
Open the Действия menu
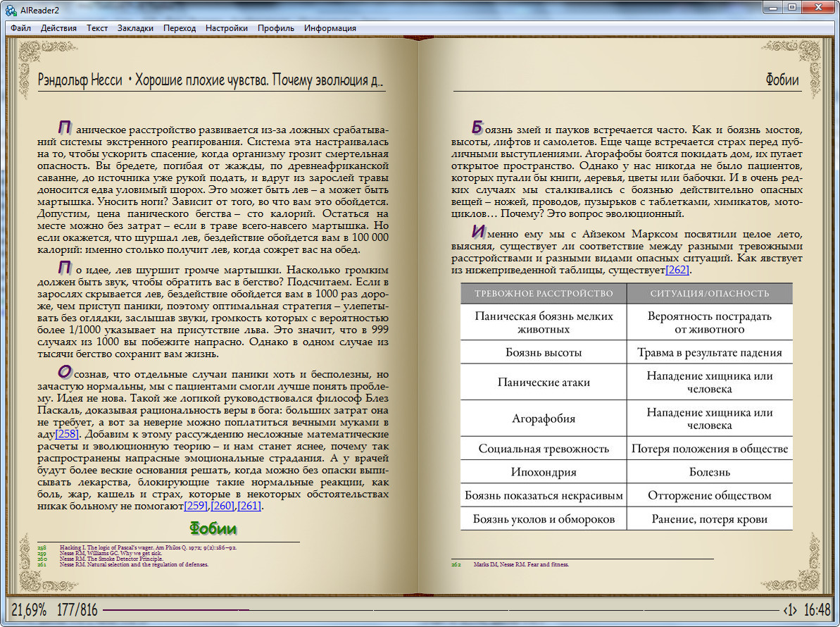click(58, 28)
